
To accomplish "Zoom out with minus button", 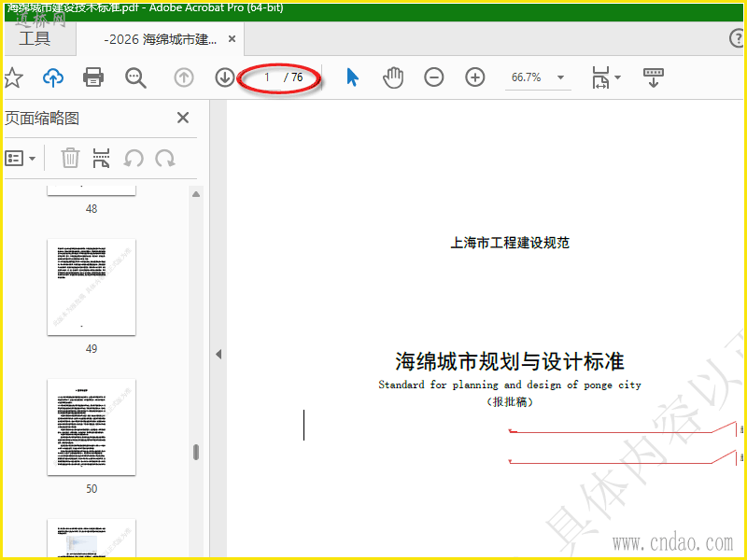I will point(433,77).
